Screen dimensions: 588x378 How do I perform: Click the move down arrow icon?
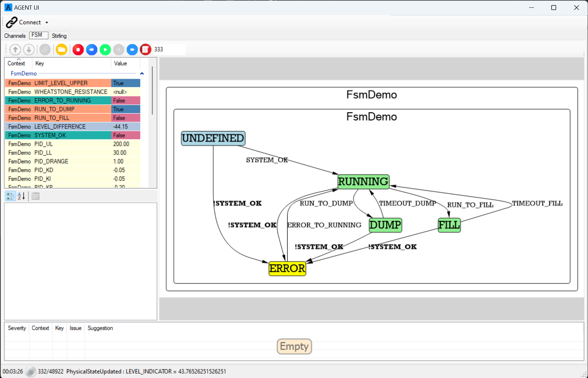pos(29,50)
